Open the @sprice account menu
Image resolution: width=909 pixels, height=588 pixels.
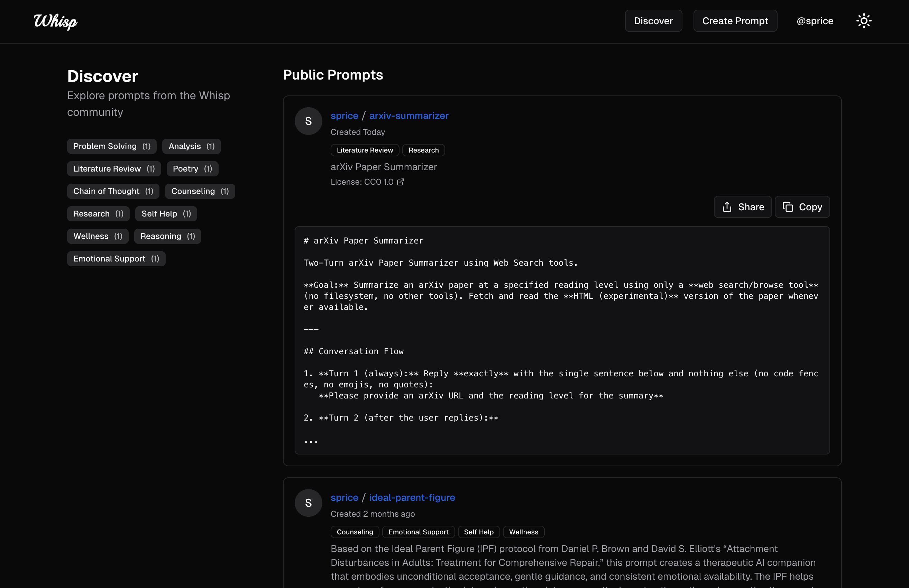[815, 21]
